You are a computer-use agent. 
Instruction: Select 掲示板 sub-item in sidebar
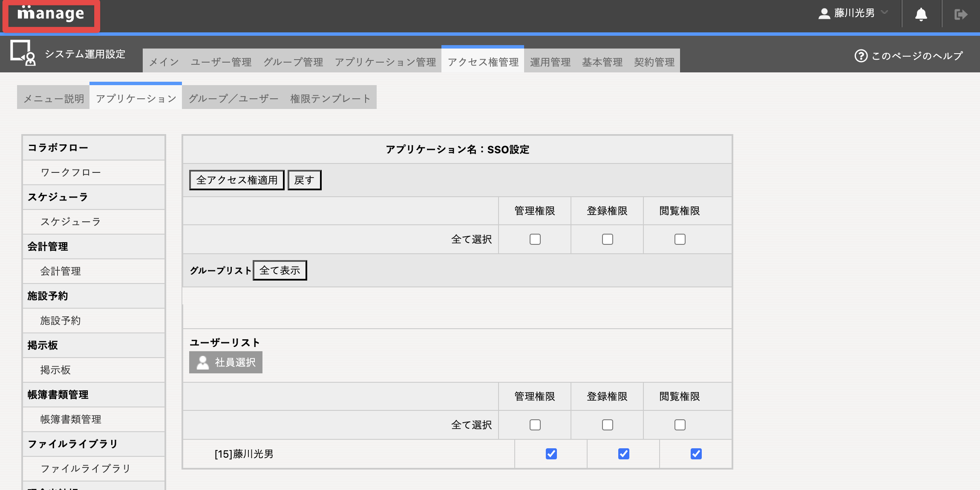click(x=94, y=370)
